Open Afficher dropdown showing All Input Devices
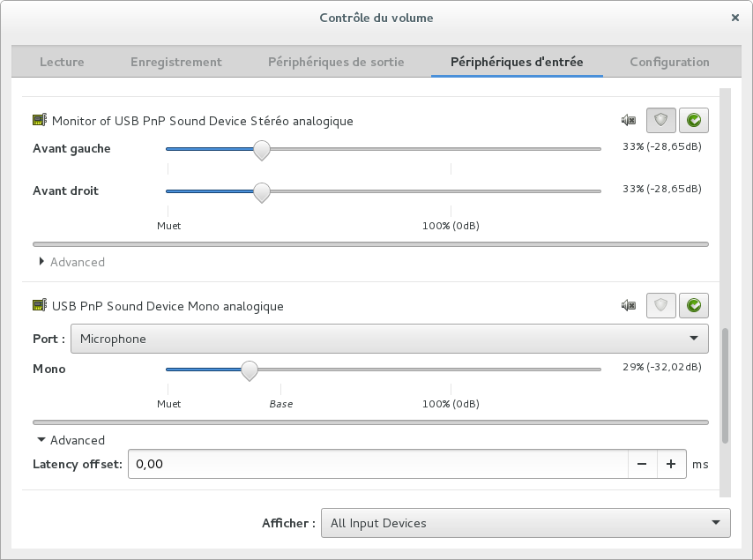This screenshot has height=560, width=753. [x=525, y=523]
